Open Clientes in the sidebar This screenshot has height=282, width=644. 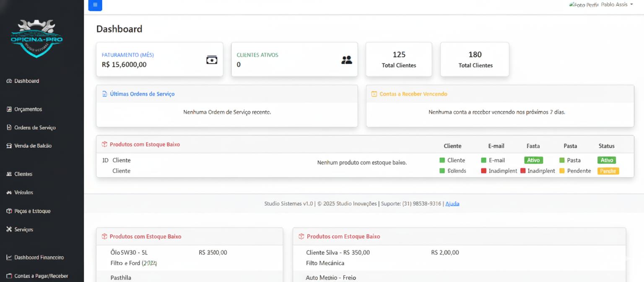(x=19, y=174)
